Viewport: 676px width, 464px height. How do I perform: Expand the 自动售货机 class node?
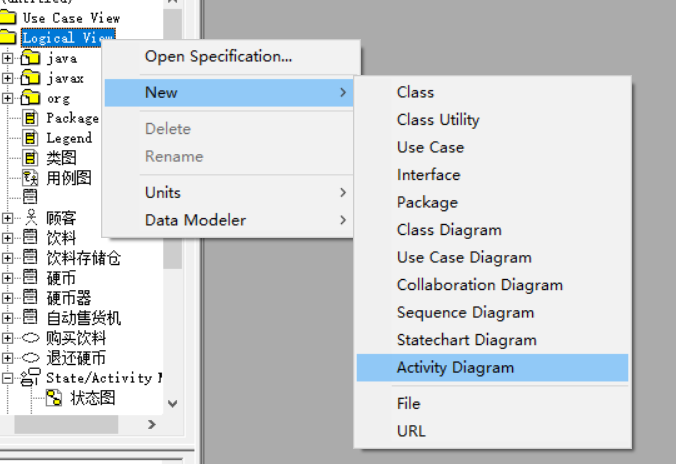pos(8,318)
